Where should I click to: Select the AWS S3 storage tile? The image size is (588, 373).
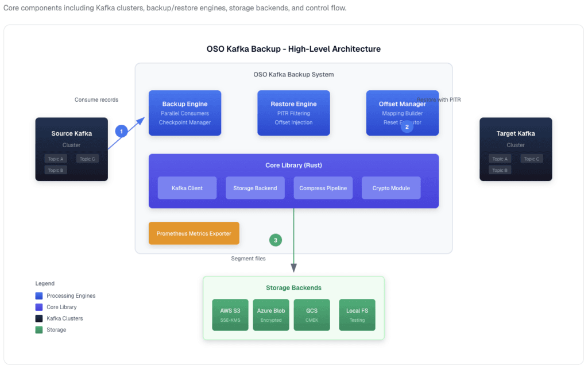click(230, 314)
